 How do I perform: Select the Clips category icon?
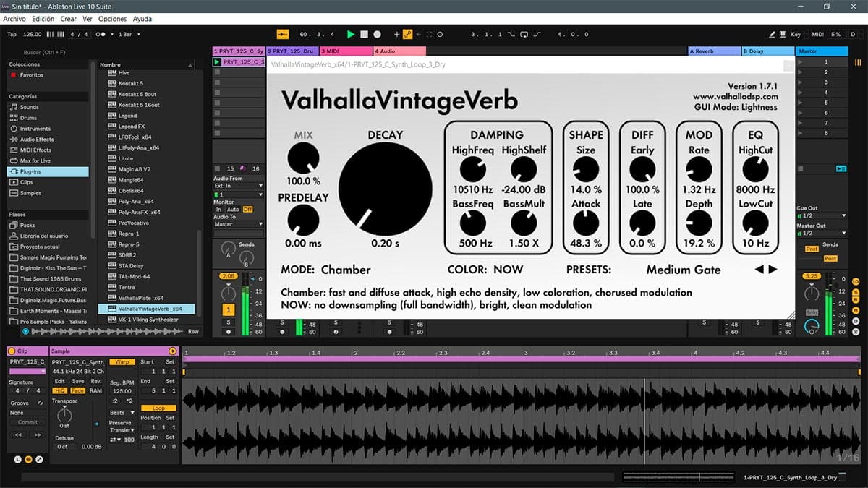13,183
